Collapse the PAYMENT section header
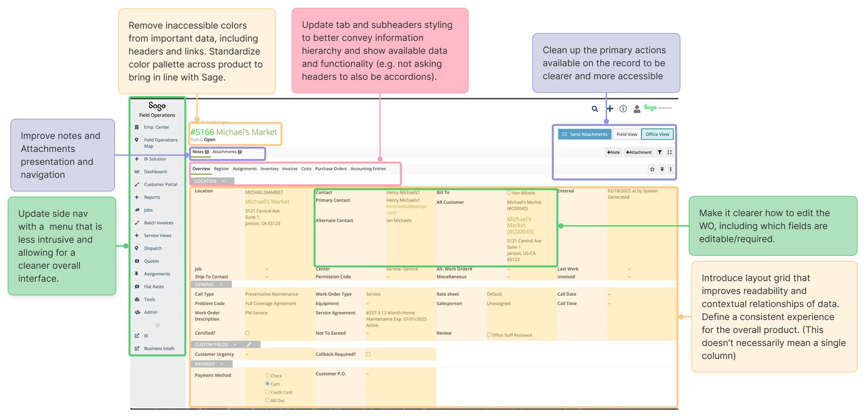 (212, 364)
